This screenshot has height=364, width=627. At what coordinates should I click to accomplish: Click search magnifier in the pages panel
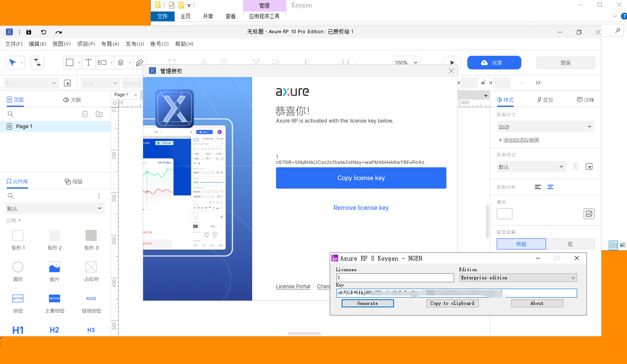click(x=11, y=114)
